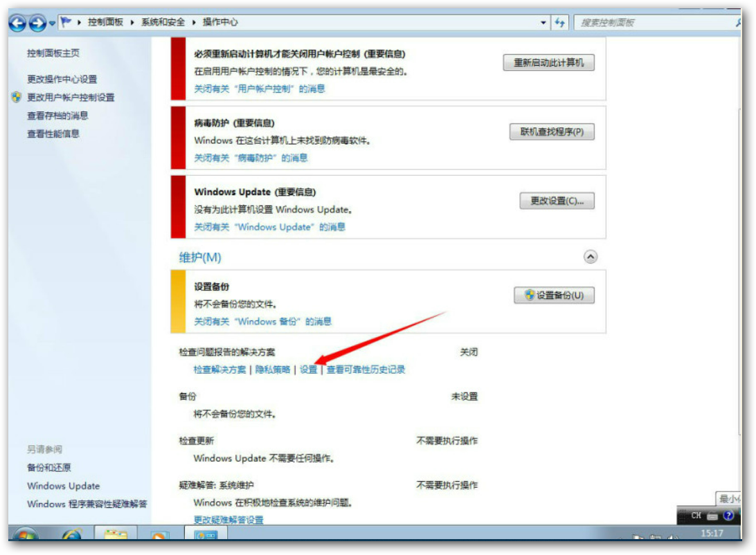The image size is (756, 555).
Task: Click the 设置备份 message heading
Action: pos(212,286)
